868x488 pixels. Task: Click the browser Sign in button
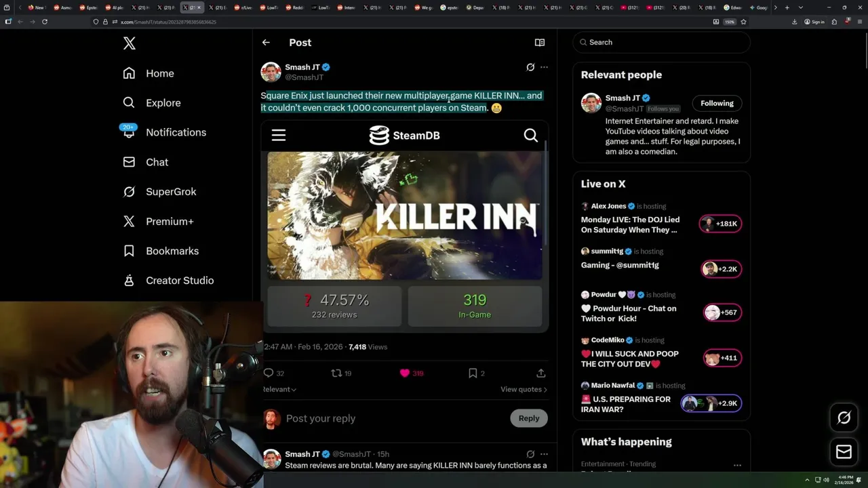click(x=814, y=22)
